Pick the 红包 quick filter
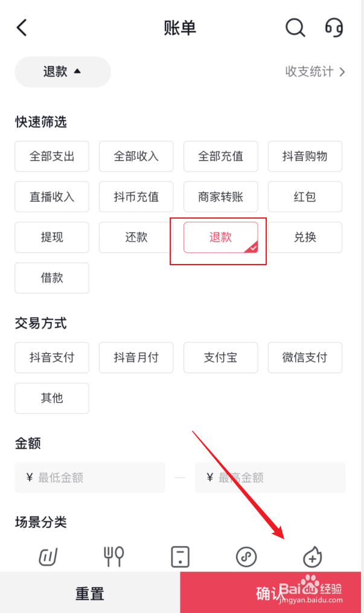Screen dimensions: 364x613 [x=305, y=197]
